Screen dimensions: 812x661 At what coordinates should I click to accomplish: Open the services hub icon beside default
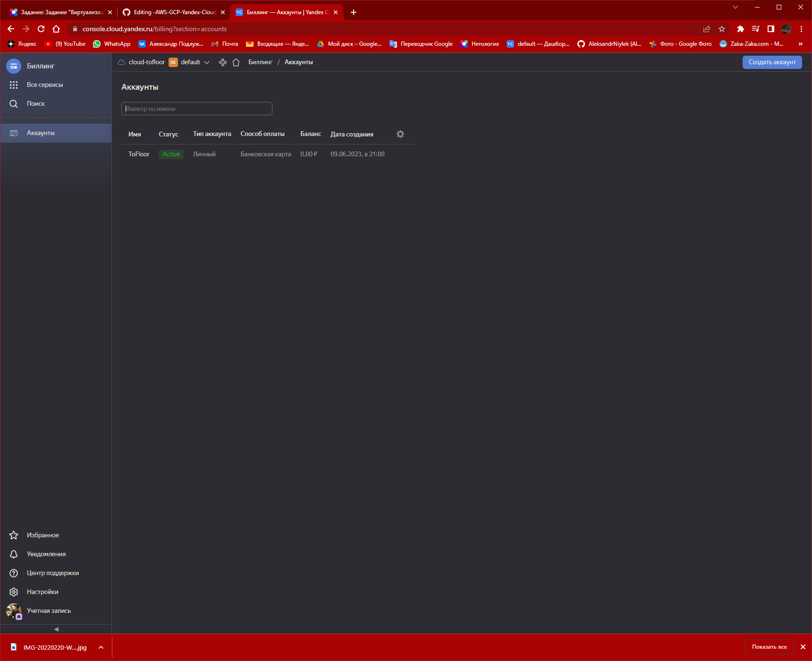223,62
